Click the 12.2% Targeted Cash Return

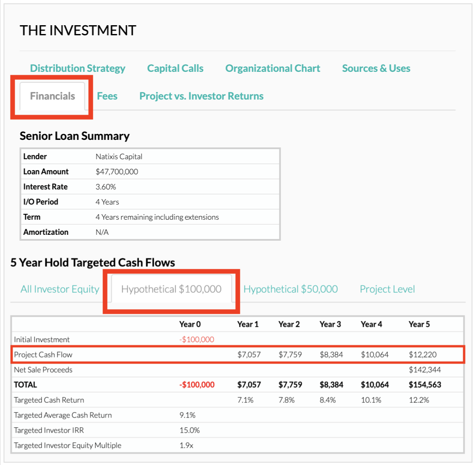tap(419, 400)
